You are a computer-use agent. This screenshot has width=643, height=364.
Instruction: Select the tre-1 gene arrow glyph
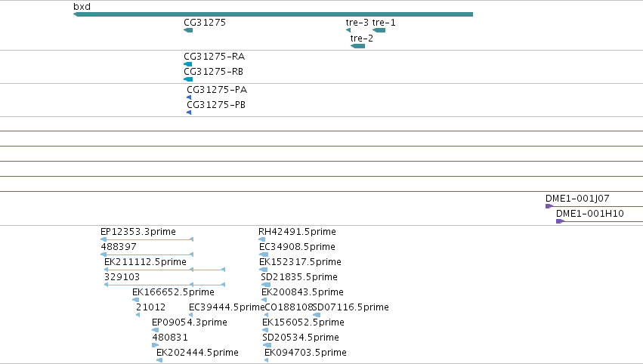coord(379,30)
